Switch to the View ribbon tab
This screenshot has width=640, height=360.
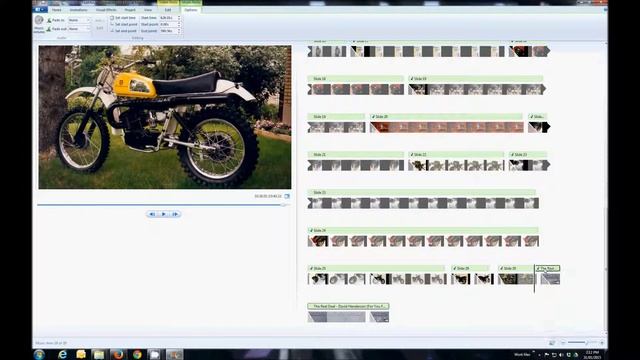(148, 10)
